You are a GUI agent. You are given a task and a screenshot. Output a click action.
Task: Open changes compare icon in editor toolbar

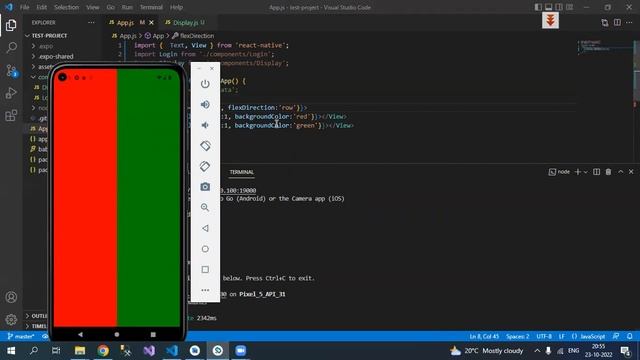pos(604,22)
